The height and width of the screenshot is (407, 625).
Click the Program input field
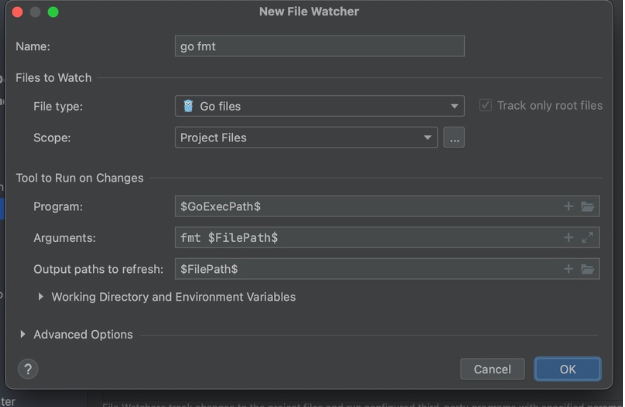(x=365, y=206)
